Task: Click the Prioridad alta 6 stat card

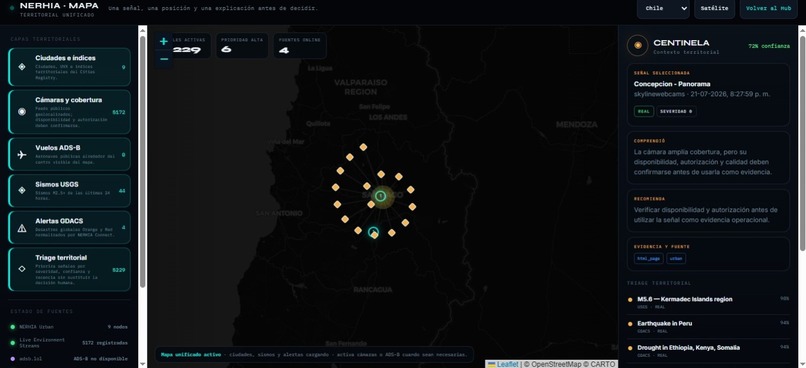Action: 242,46
